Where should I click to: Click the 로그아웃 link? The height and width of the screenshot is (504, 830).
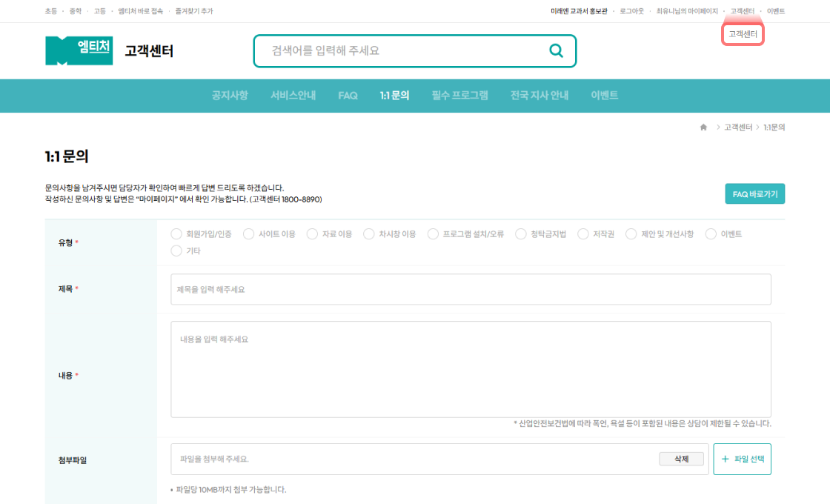tap(631, 11)
